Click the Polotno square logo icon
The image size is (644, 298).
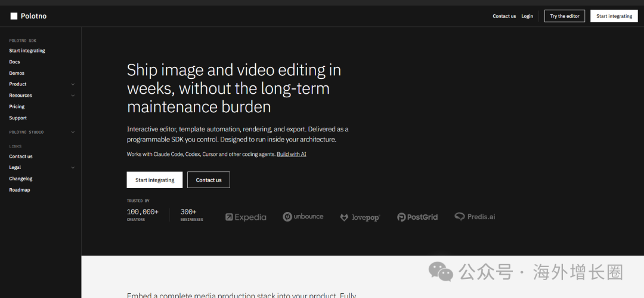[14, 16]
